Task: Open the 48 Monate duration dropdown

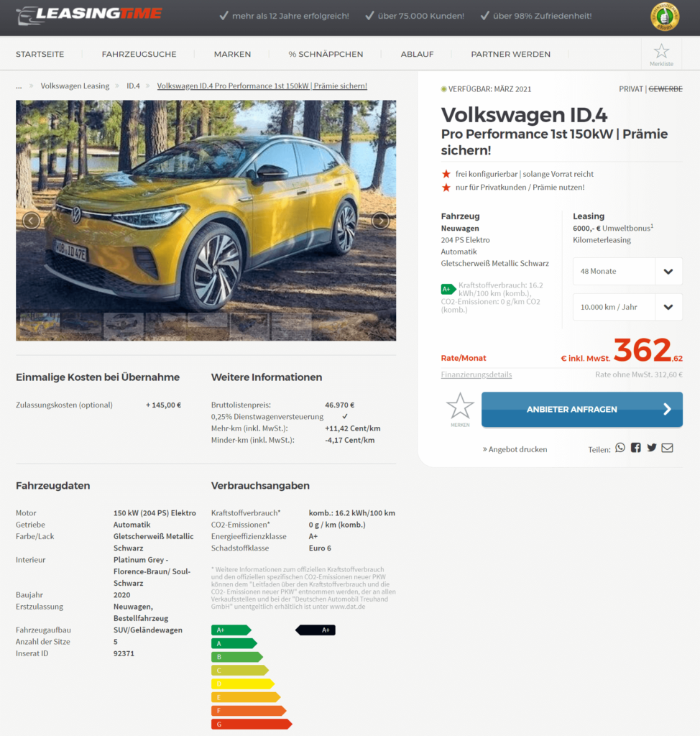Action: pyautogui.click(x=627, y=271)
